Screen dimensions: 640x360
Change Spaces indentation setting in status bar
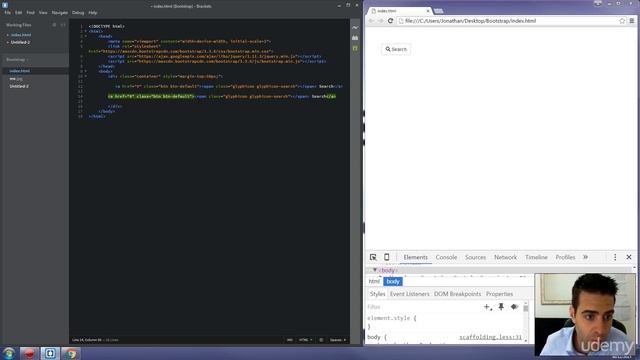click(x=338, y=340)
